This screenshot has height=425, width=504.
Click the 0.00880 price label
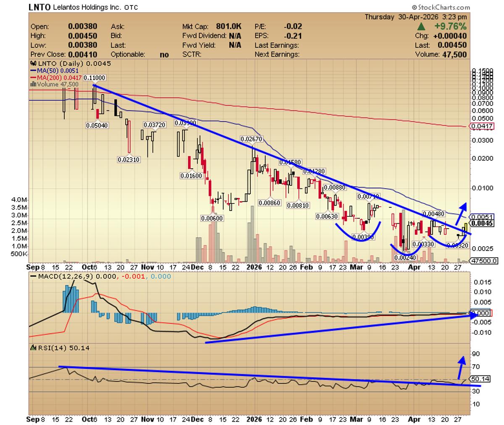pos(335,187)
